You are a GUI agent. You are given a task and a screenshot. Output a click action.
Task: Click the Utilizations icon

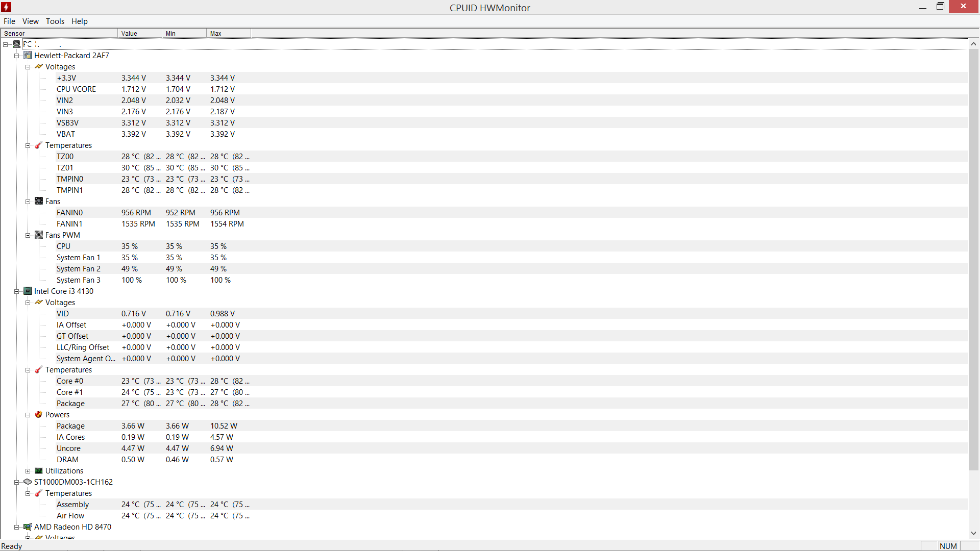39,470
